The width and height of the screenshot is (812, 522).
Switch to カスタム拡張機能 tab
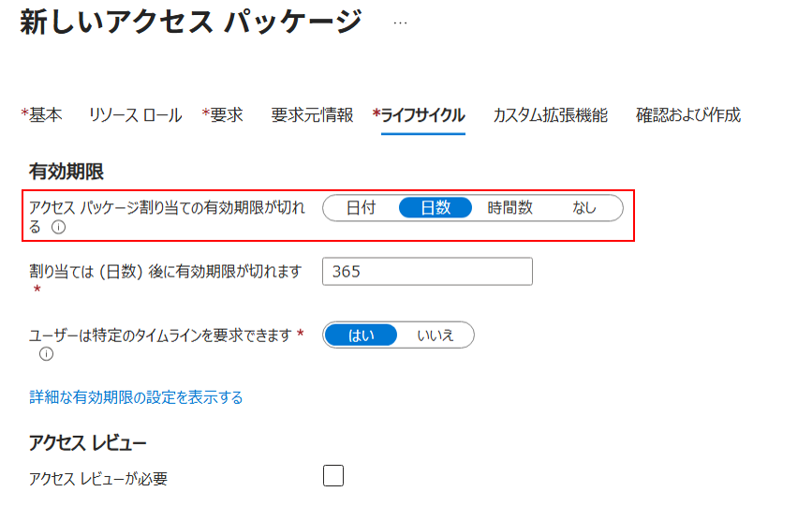(x=550, y=115)
